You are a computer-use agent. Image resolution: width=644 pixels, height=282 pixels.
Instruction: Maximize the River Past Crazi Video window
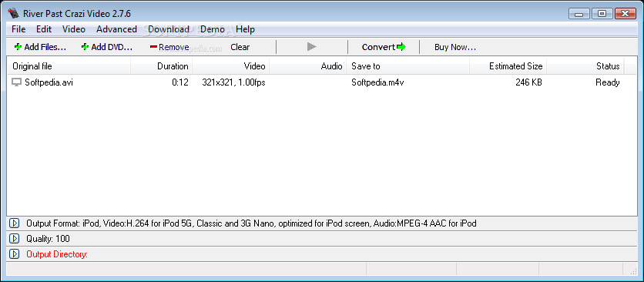click(x=602, y=14)
